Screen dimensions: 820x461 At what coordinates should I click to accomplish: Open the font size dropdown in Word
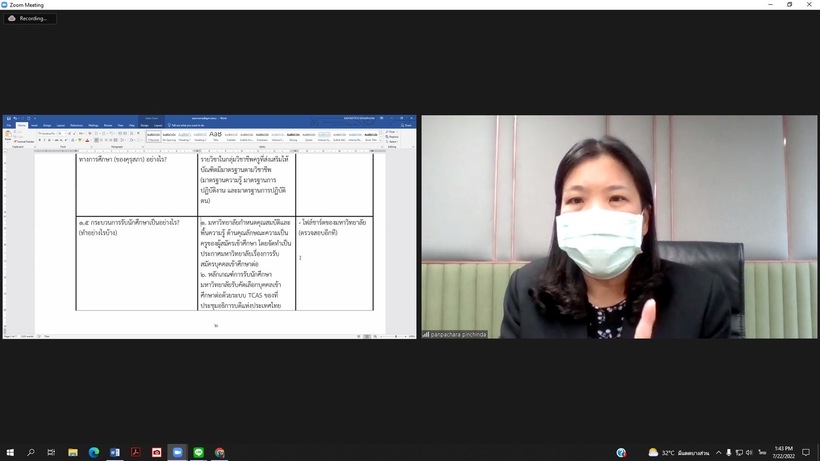[x=65, y=134]
